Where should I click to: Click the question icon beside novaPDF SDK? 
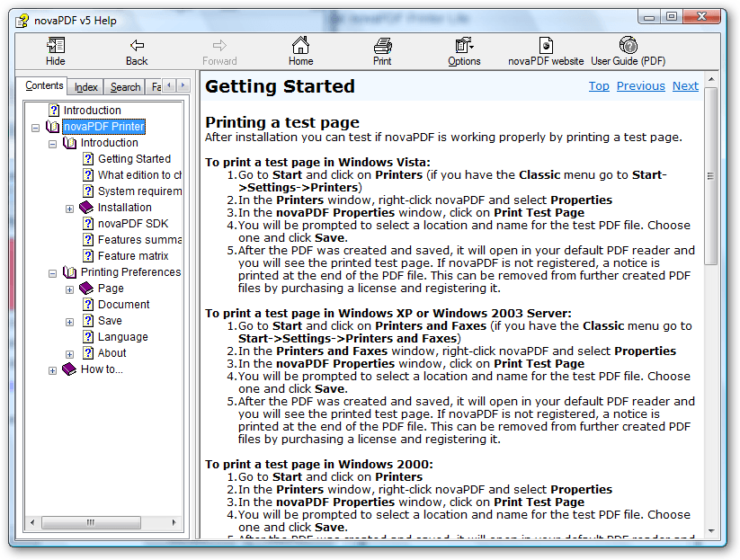pos(88,223)
